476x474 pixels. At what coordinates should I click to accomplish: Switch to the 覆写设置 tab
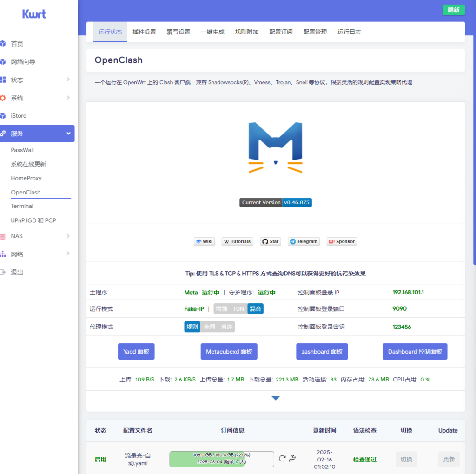coord(178,32)
